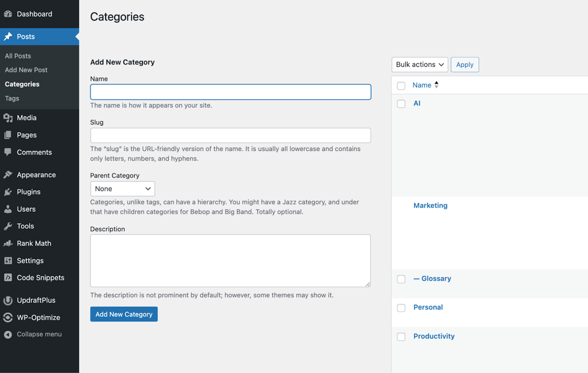The image size is (588, 373).
Task: Select the Comments speech bubble icon
Action: pyautogui.click(x=8, y=152)
